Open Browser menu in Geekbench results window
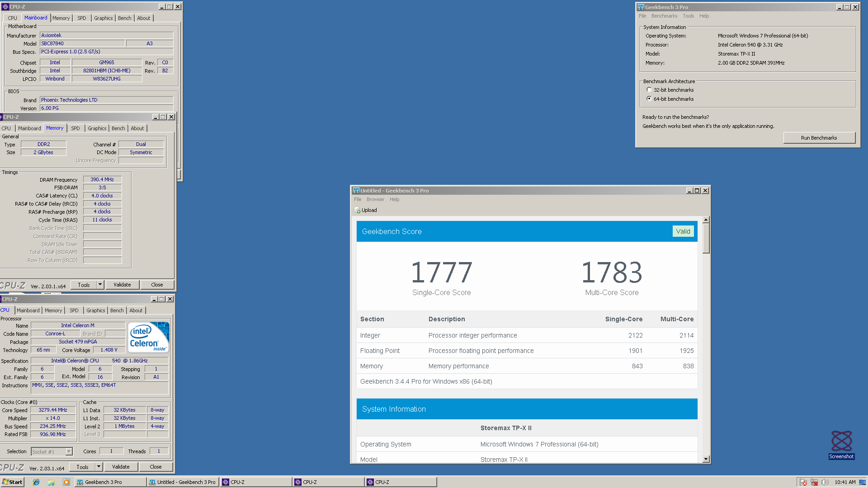 (x=375, y=199)
